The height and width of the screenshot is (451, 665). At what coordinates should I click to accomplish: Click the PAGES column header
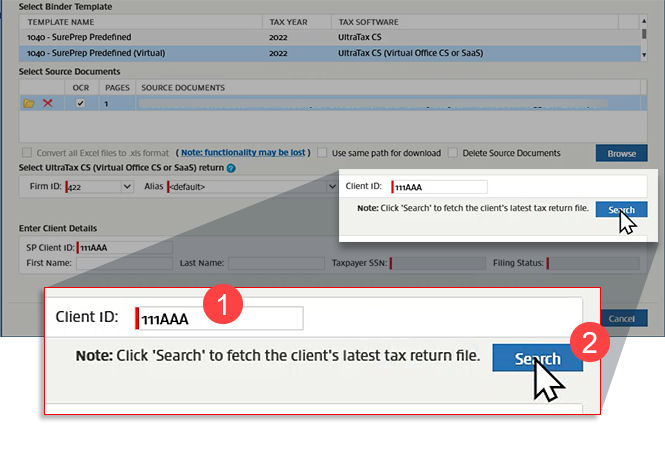point(117,88)
